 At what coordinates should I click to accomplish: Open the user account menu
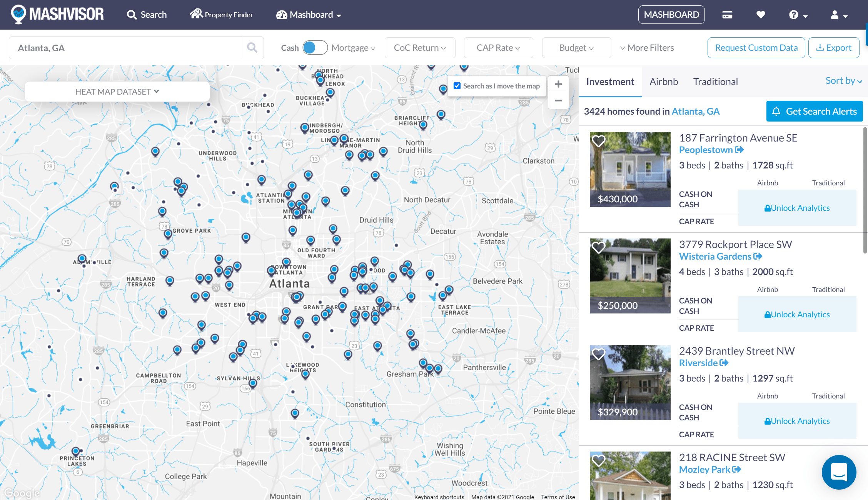pyautogui.click(x=839, y=15)
